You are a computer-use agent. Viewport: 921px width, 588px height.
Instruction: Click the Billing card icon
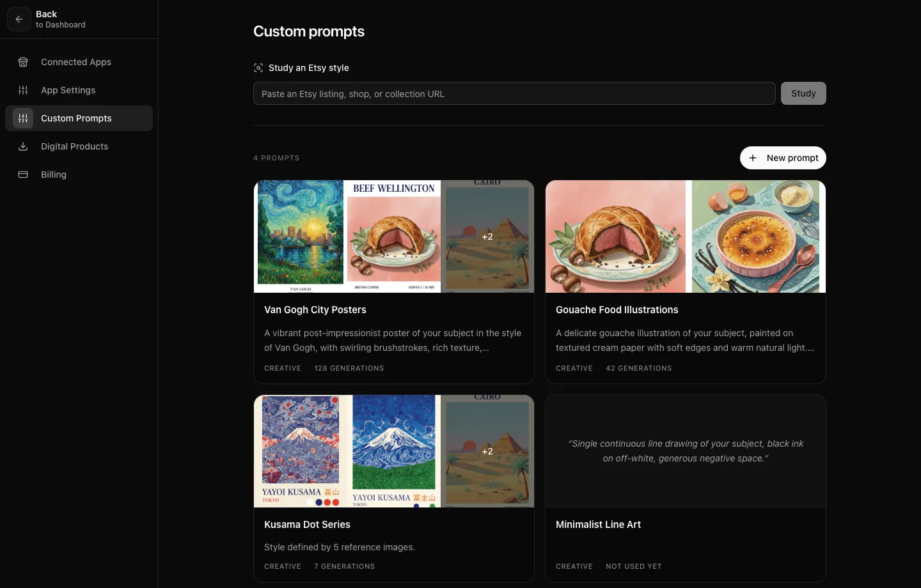pos(23,174)
